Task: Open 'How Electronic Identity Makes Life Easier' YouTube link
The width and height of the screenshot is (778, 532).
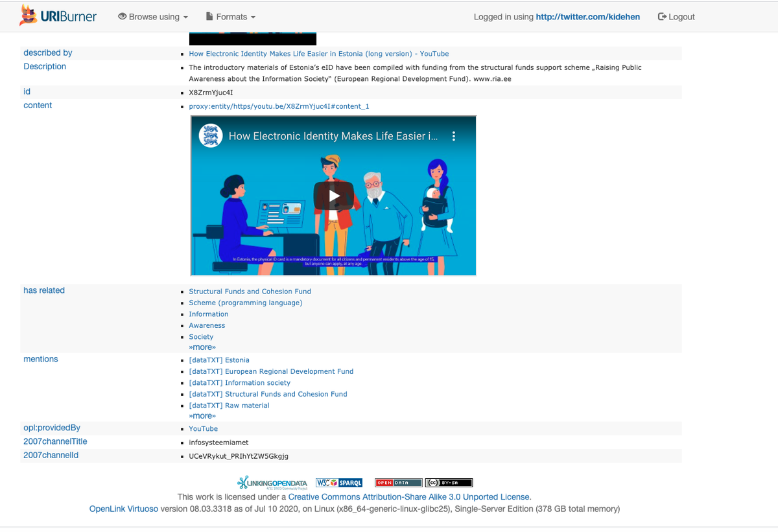Action: (x=318, y=54)
